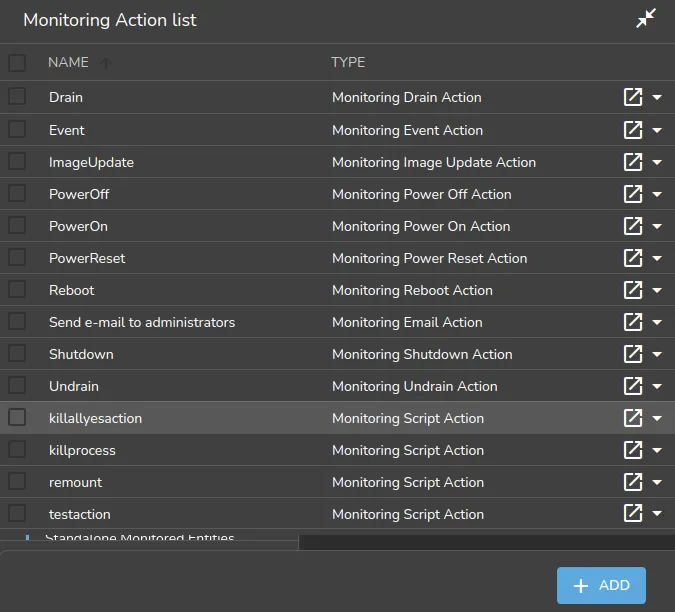The image size is (675, 612).
Task: Open the PowerOff row dropdown menu
Action: [657, 194]
